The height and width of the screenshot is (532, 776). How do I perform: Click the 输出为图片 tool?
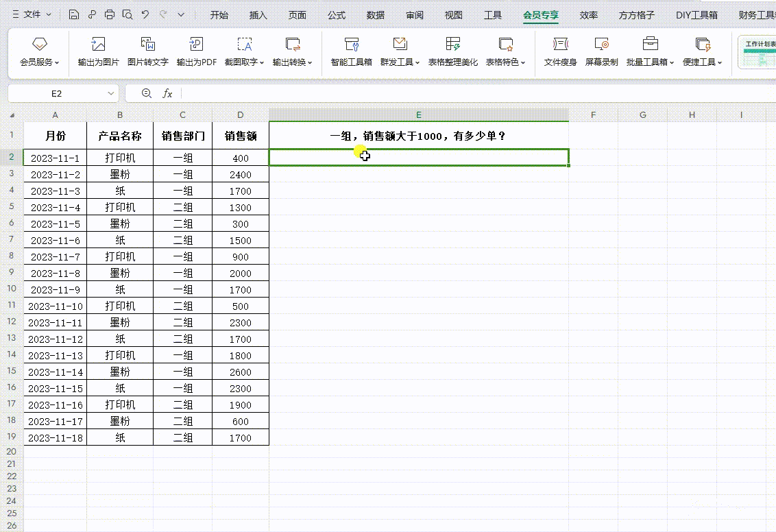[x=99, y=51]
